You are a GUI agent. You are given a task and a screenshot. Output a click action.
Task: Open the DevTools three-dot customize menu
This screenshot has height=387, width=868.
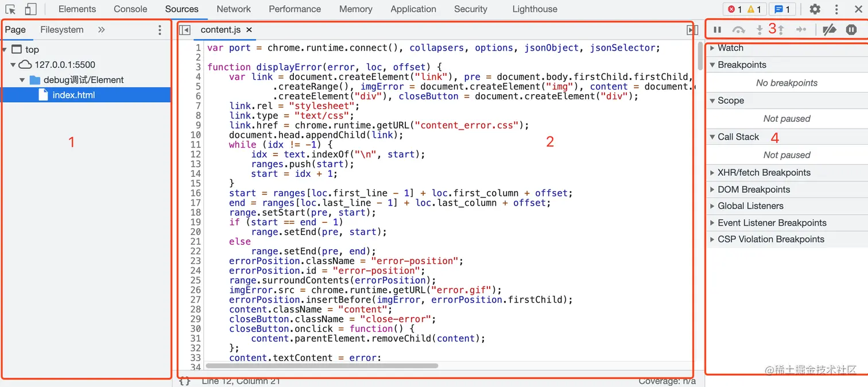tap(836, 9)
